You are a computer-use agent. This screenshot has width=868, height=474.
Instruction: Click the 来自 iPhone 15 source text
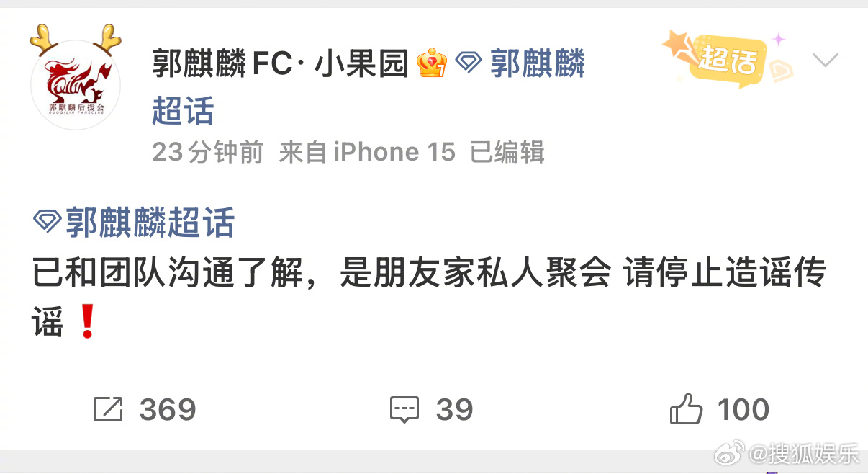tap(367, 152)
